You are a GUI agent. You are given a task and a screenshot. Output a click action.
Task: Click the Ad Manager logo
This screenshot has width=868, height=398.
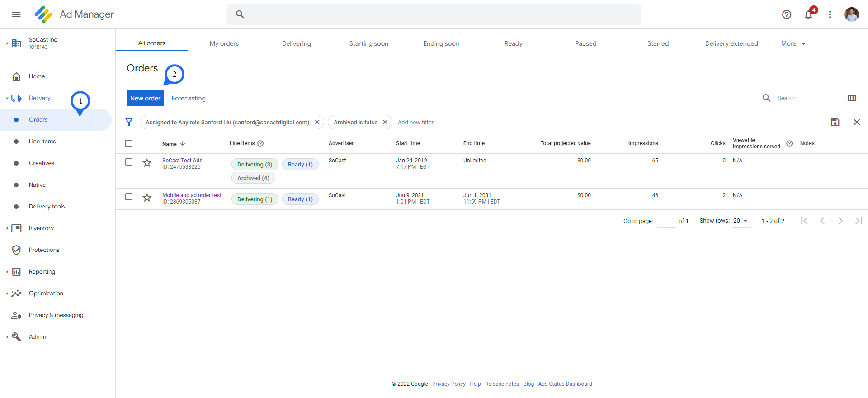pos(43,14)
